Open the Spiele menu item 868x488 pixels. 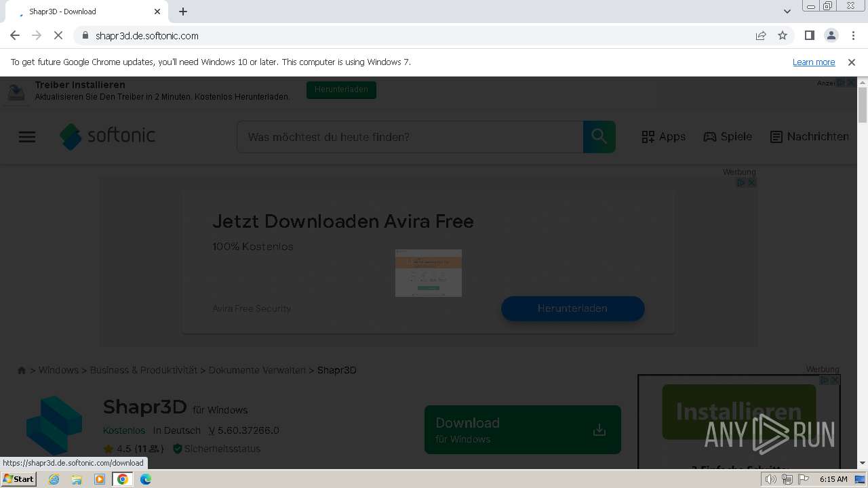point(728,136)
